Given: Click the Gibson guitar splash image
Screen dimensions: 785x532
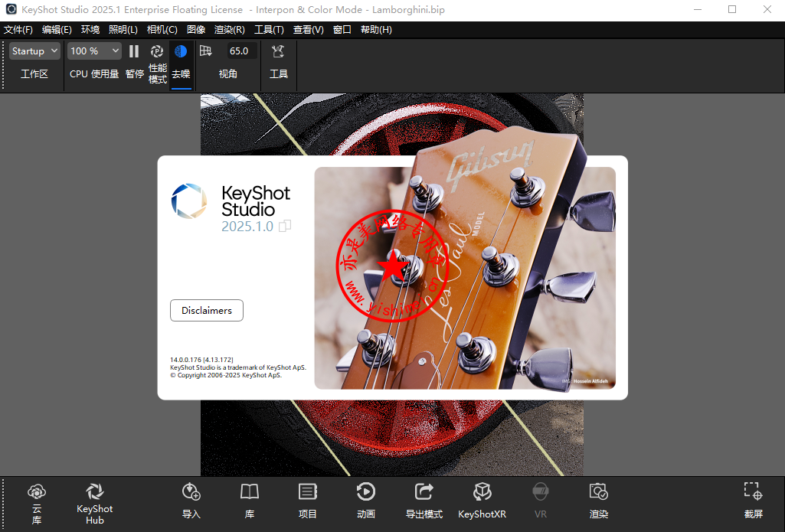Looking at the screenshot, I should 465,278.
